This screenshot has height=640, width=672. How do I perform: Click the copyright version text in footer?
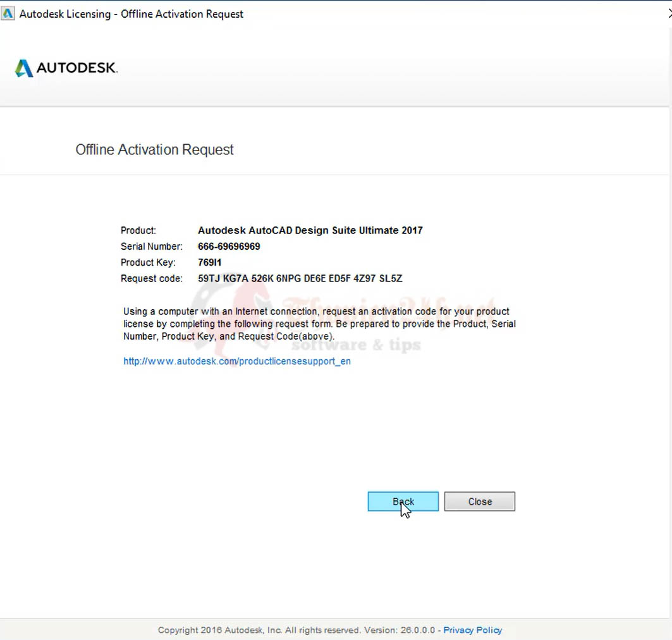tap(296, 630)
